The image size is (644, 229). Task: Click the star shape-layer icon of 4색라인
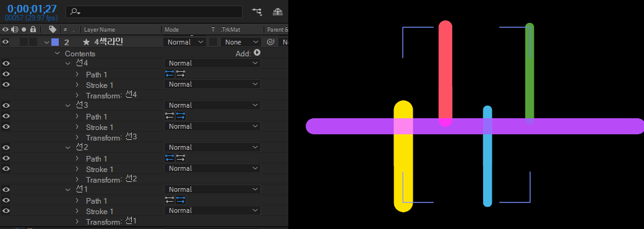point(86,42)
